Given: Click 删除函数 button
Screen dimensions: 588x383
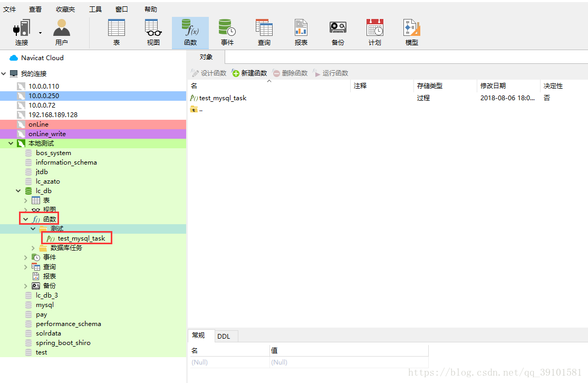Looking at the screenshot, I should (290, 73).
